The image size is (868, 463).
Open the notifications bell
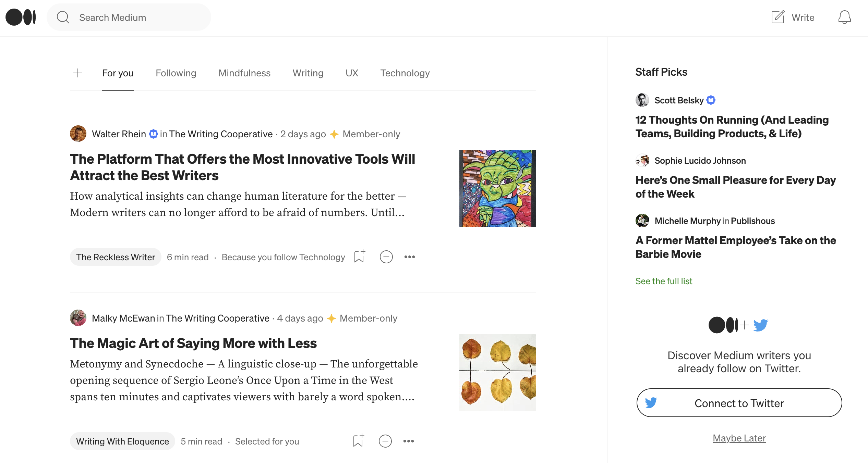pos(844,17)
